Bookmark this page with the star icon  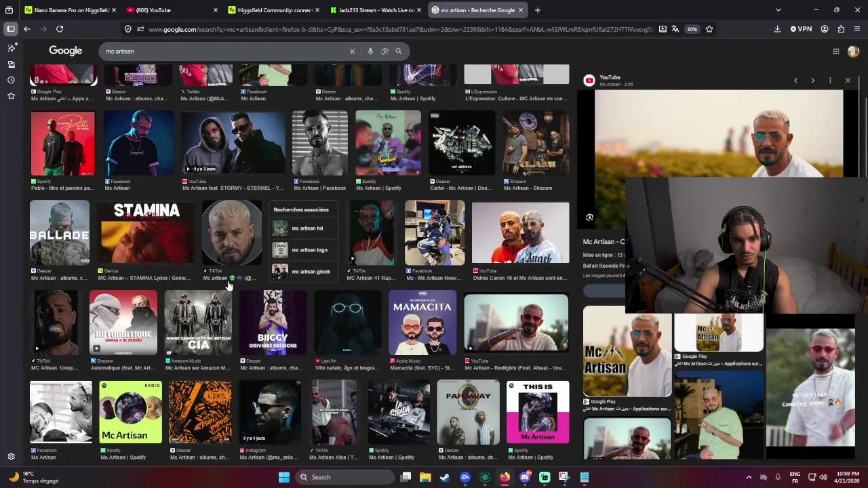click(709, 29)
